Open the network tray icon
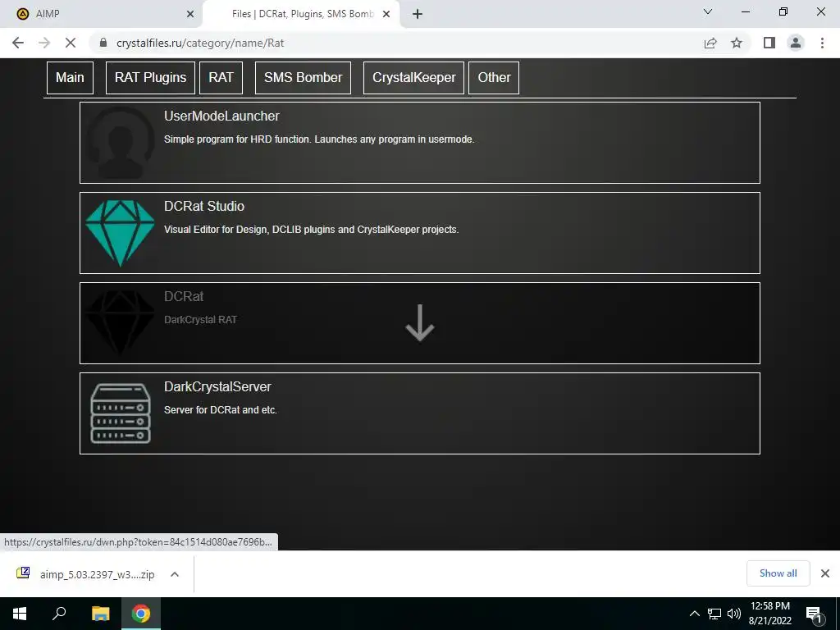Image resolution: width=840 pixels, height=630 pixels. click(x=714, y=614)
